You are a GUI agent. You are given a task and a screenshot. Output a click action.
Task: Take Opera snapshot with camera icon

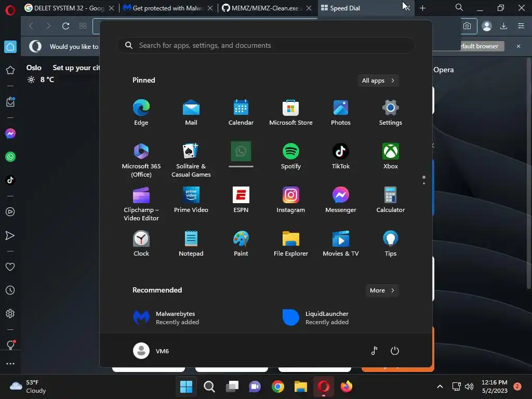467,26
